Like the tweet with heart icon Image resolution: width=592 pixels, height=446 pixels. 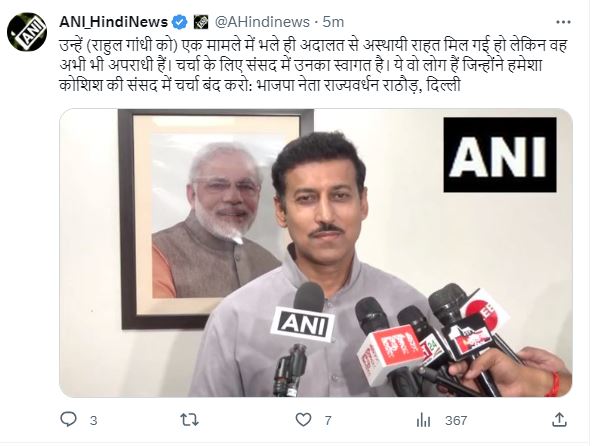point(303,420)
